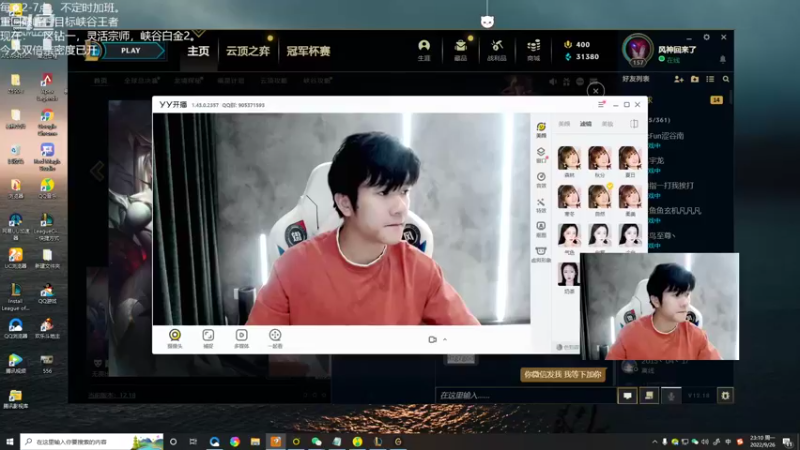Image resolution: width=800 pixels, height=450 pixels.
Task: Toggle the microphone icon in League bottom bar
Action: coord(671,395)
